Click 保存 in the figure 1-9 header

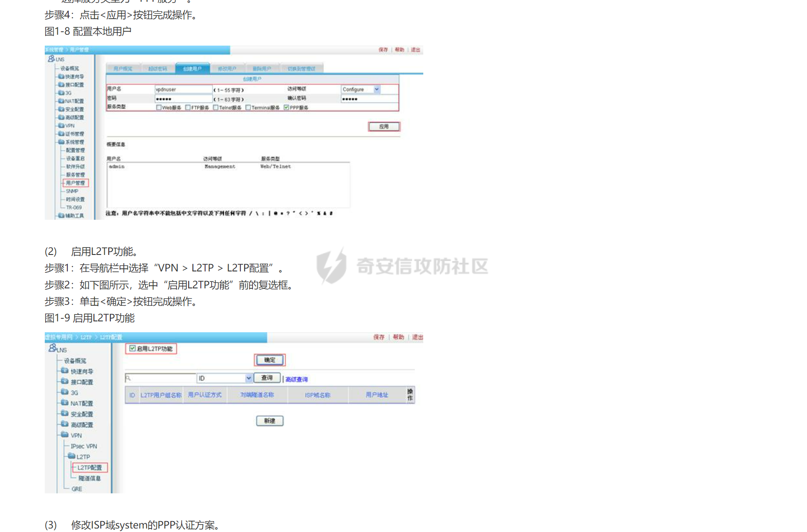[379, 337]
